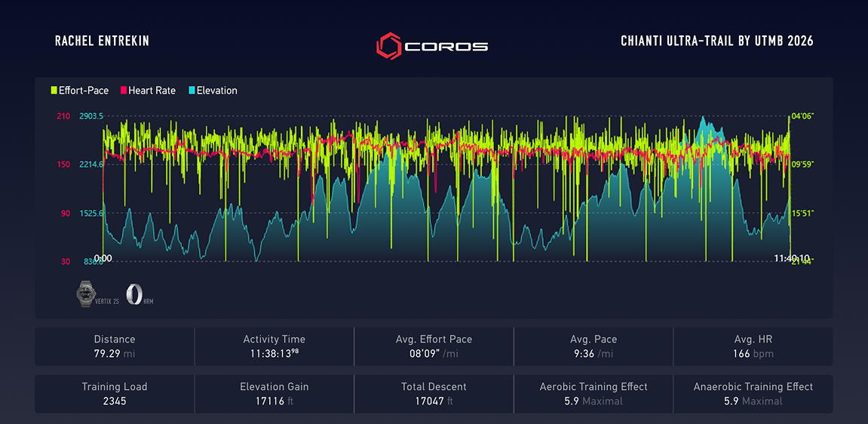Click the red Heart Rate legend square
This screenshot has width=868, height=424.
click(x=123, y=91)
